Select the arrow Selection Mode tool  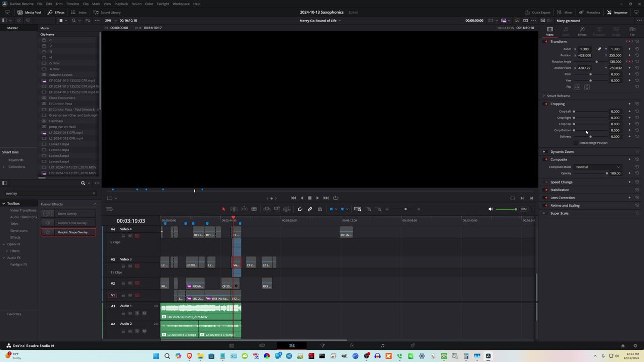click(x=224, y=209)
